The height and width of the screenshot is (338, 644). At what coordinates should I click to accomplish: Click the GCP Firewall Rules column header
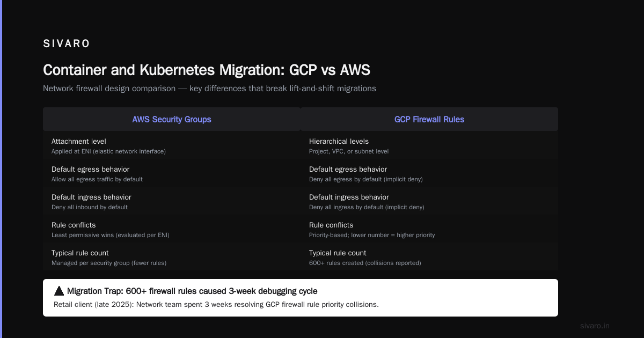[x=429, y=119]
